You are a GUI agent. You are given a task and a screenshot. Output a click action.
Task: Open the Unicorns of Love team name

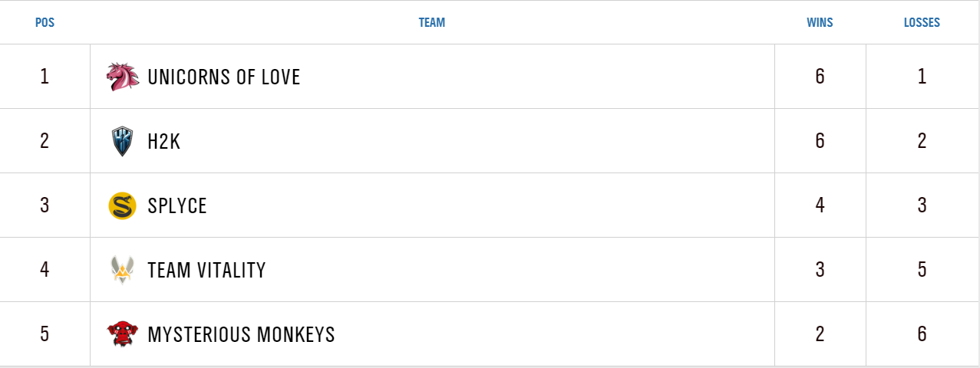[223, 77]
